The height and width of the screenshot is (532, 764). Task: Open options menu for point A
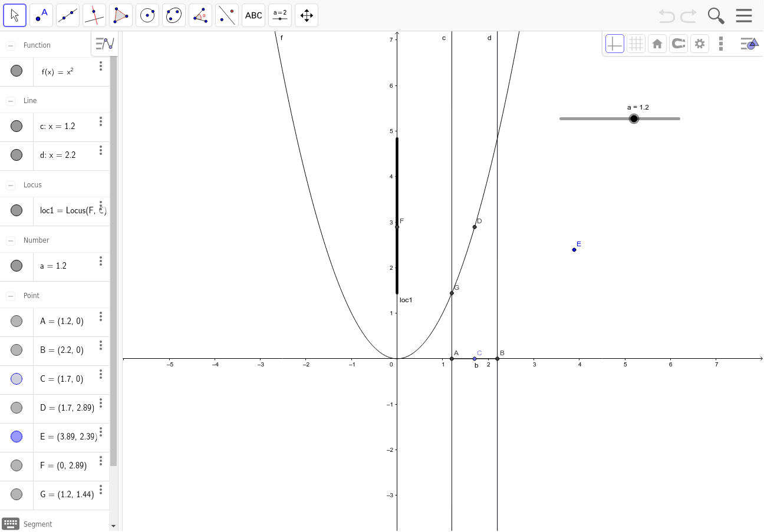pyautogui.click(x=101, y=316)
